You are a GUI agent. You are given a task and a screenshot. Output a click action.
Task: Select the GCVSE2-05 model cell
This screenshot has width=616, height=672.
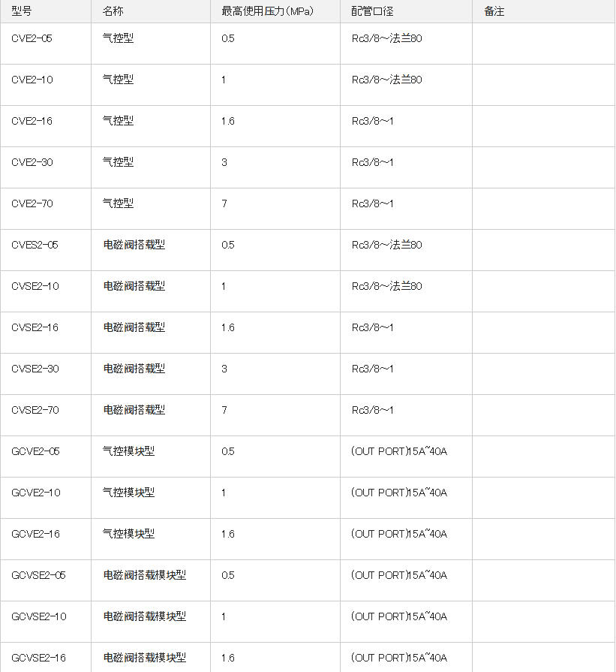point(38,575)
